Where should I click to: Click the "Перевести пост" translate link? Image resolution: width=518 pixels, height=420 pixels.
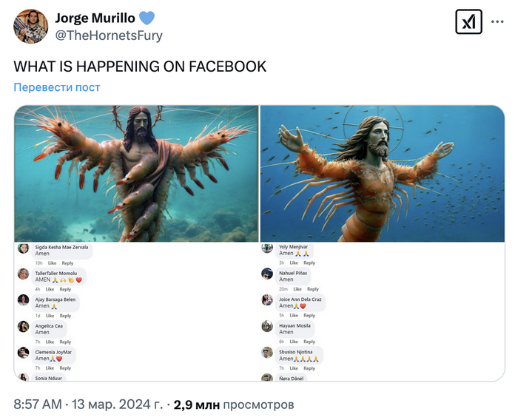57,87
